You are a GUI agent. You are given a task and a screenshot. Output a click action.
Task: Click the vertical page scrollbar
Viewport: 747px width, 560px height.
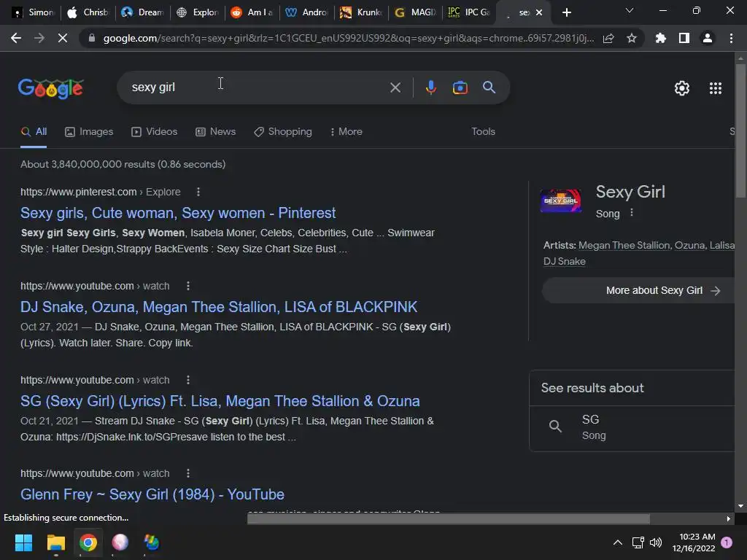[x=740, y=131]
